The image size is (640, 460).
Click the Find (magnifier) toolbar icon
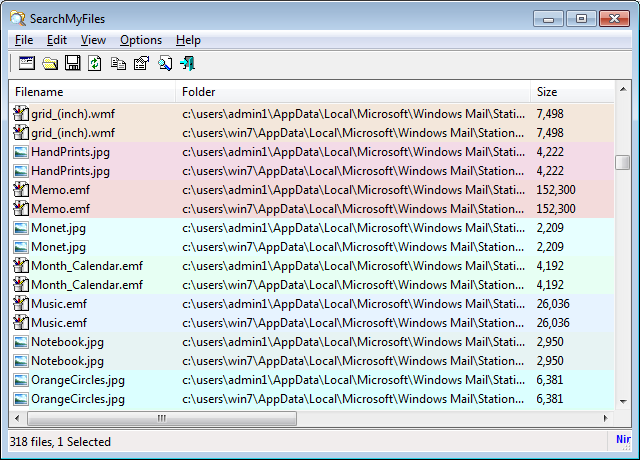pyautogui.click(x=164, y=64)
